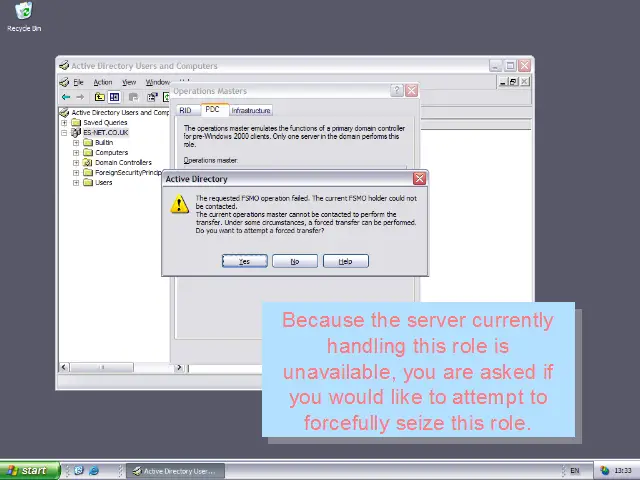
Task: Click the Users folder icon
Action: (88, 182)
